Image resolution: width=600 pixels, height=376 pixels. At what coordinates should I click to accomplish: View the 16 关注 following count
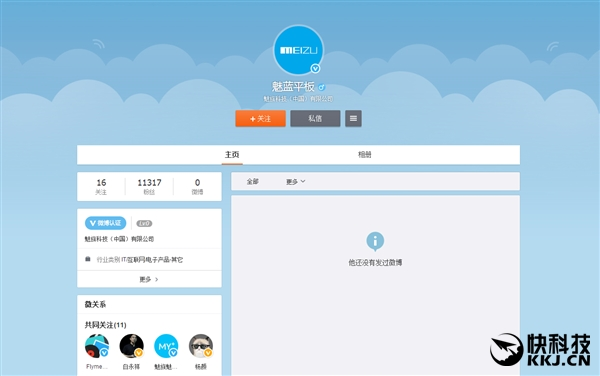(x=101, y=186)
